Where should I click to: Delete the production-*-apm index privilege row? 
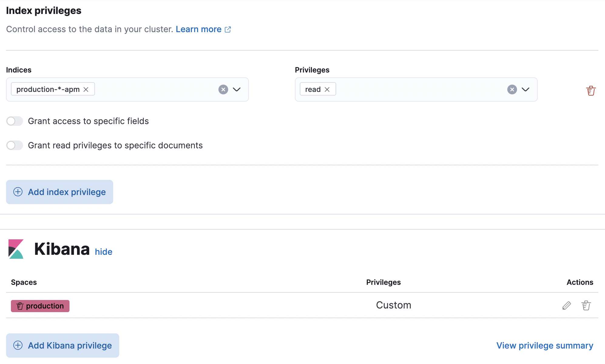click(591, 90)
